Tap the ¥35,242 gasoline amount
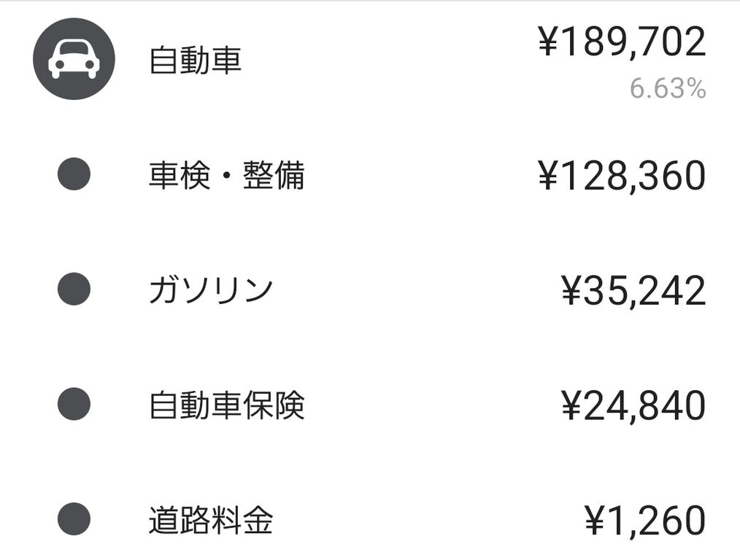 click(633, 291)
